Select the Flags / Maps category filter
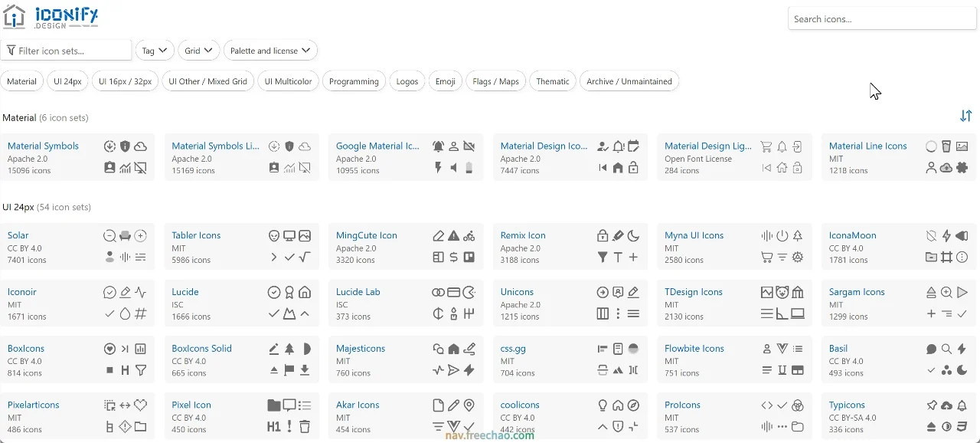The height and width of the screenshot is (443, 980). point(495,81)
